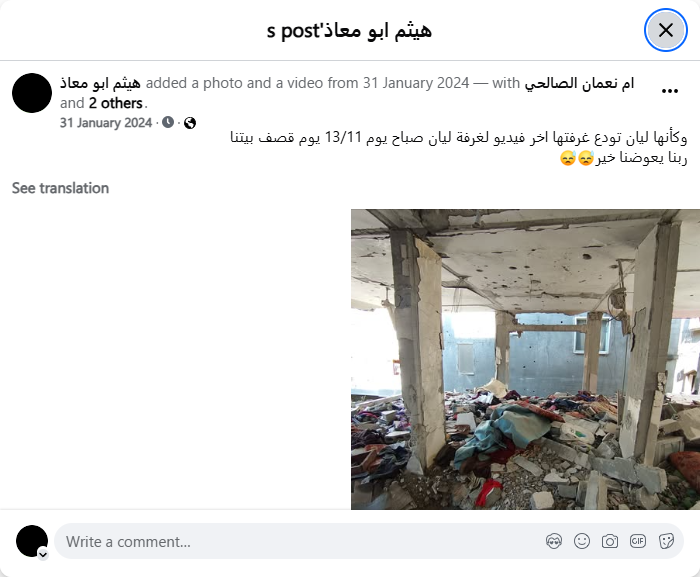Viewport: 700px width, 577px height.
Task: Click the globe public audience icon
Action: [x=190, y=123]
